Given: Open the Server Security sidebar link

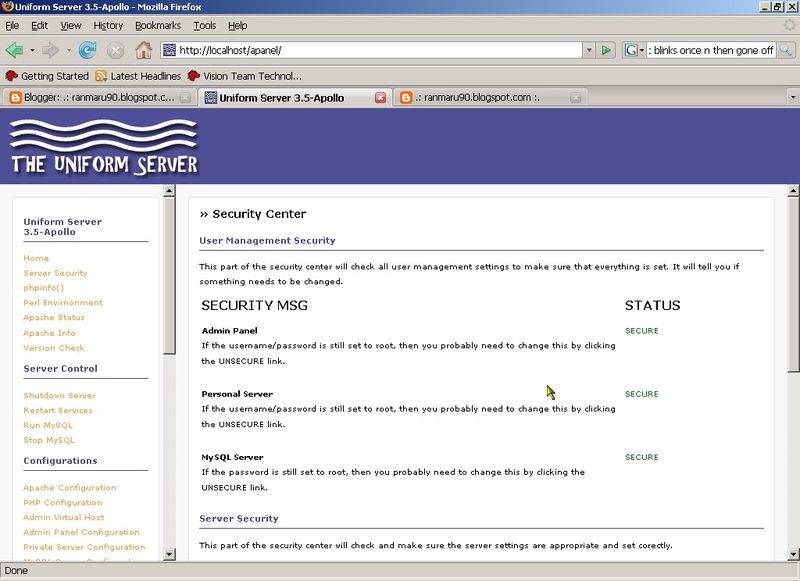Looking at the screenshot, I should click(55, 273).
